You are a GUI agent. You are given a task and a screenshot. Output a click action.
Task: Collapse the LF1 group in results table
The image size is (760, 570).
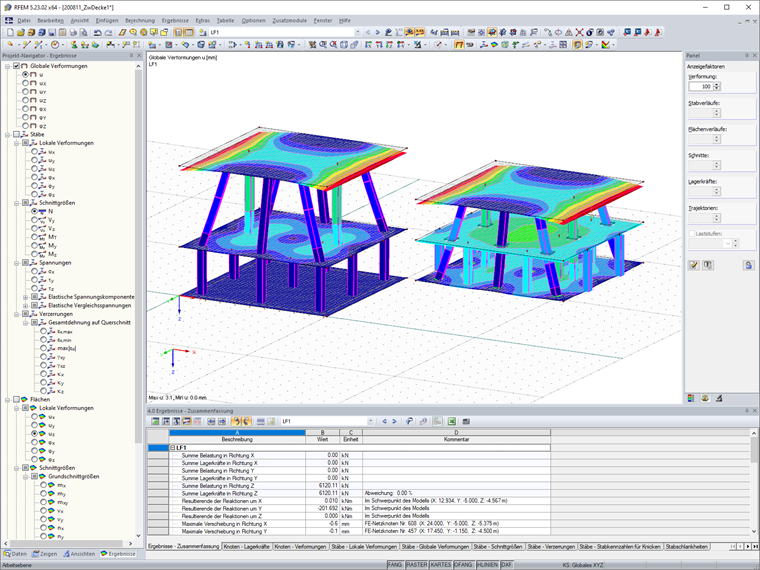[x=173, y=448]
